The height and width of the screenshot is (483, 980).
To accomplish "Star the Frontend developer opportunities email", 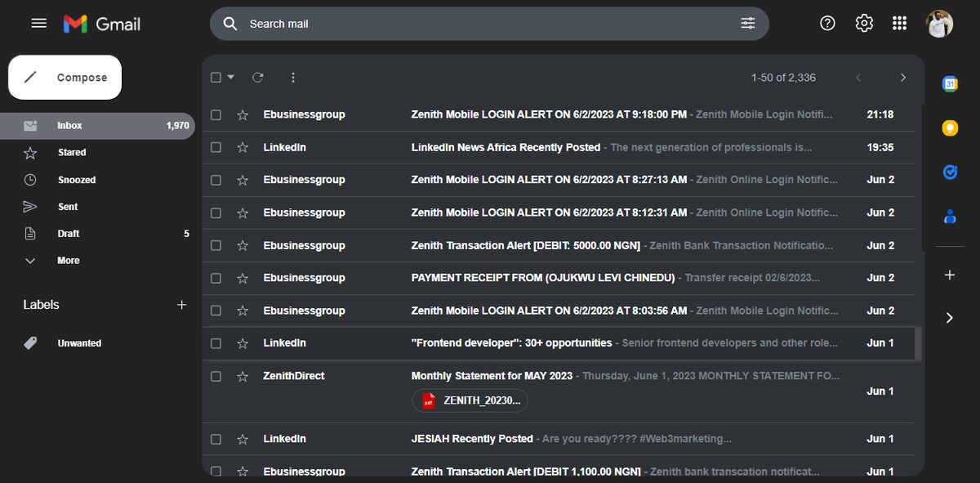I will pos(243,343).
